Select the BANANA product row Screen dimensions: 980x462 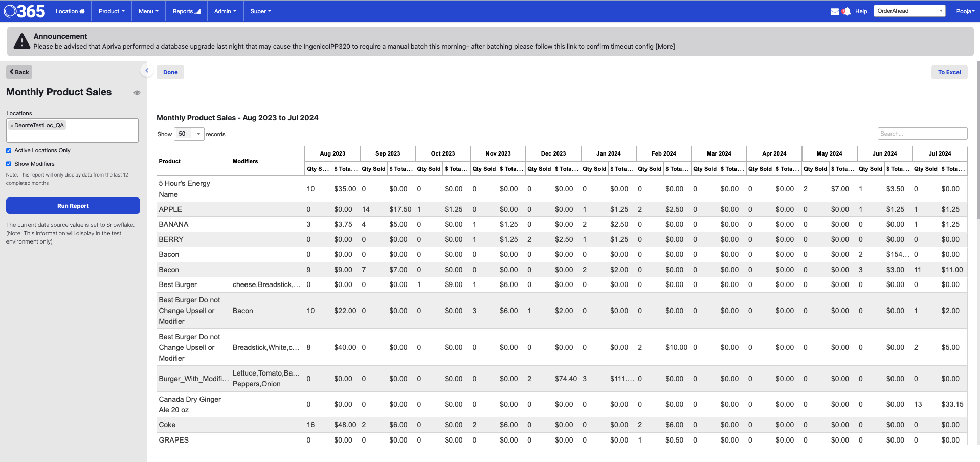pyautogui.click(x=562, y=224)
